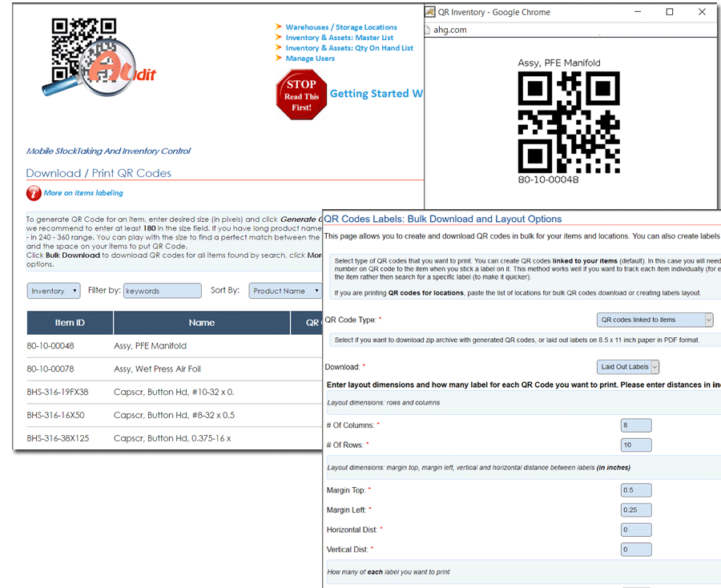This screenshot has width=721, height=588.
Task: Open the Manage Users link
Action: click(310, 58)
